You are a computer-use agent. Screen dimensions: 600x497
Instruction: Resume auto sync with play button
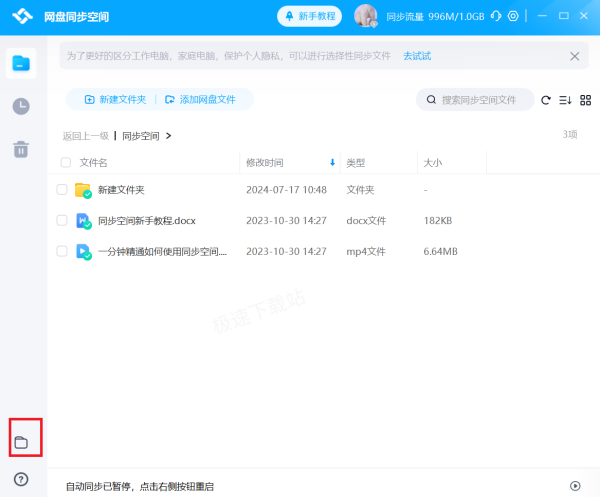575,486
